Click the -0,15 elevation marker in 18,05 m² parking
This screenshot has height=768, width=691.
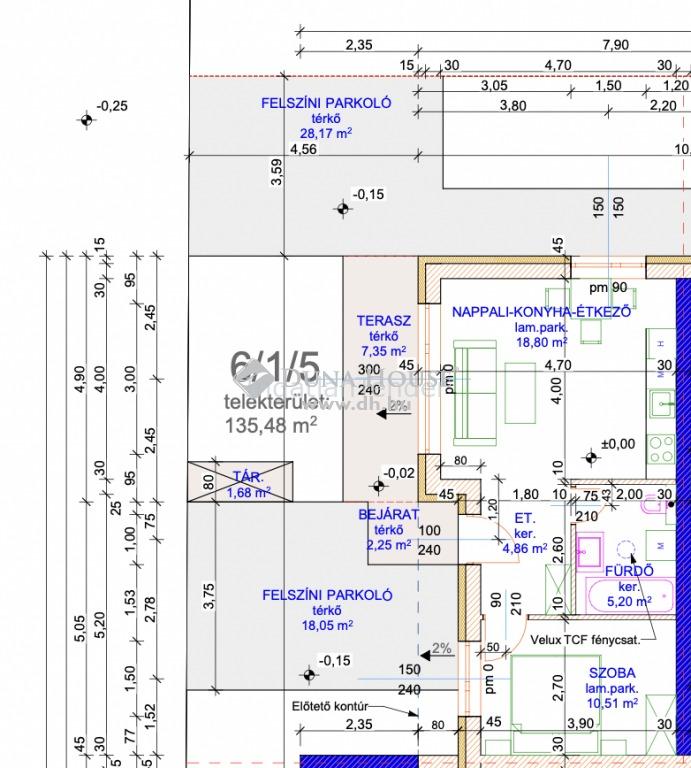pos(309,675)
